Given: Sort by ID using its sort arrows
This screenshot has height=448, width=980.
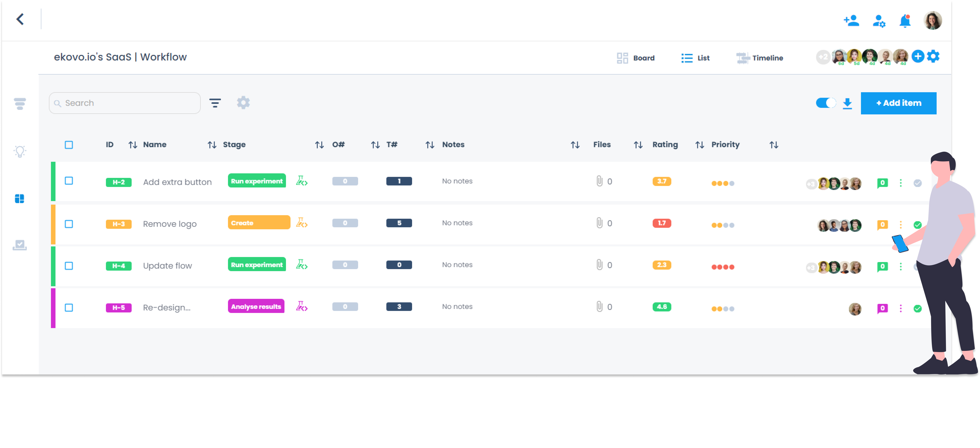Looking at the screenshot, I should pyautogui.click(x=133, y=145).
